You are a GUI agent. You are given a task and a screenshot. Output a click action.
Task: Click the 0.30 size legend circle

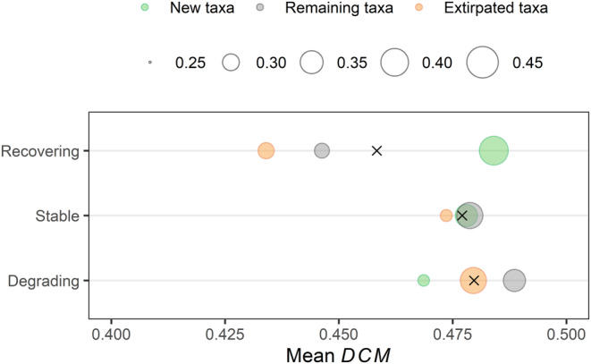pyautogui.click(x=232, y=63)
